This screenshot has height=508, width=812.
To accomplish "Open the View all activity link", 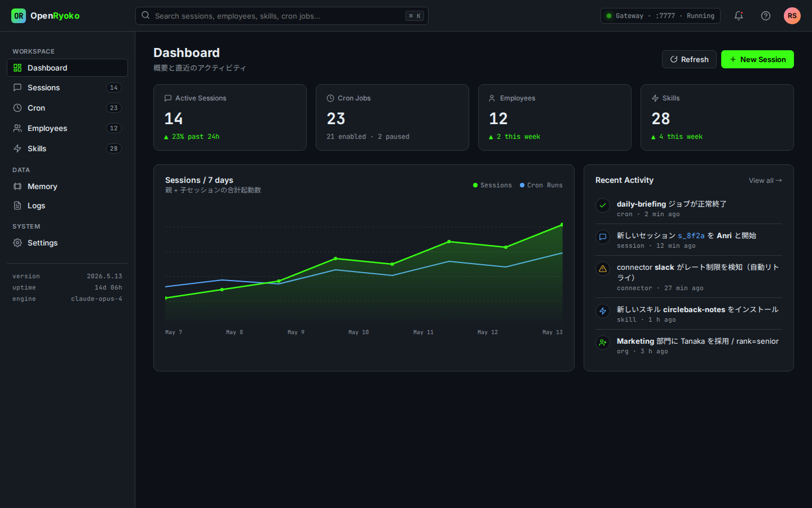I will 765,181.
